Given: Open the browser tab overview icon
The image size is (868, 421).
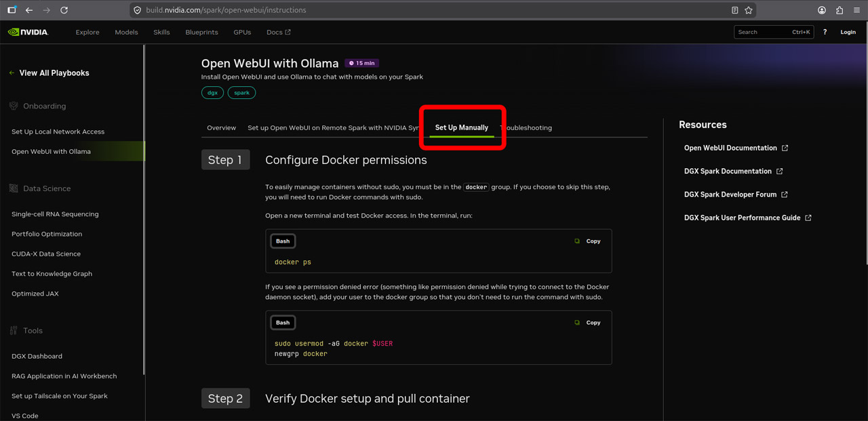Looking at the screenshot, I should pyautogui.click(x=12, y=10).
